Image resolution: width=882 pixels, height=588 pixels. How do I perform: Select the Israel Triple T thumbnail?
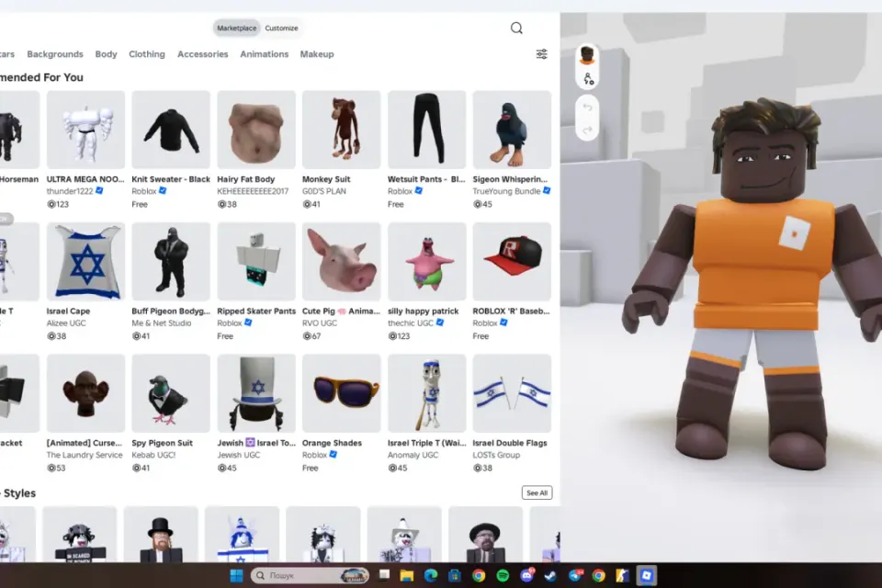427,393
